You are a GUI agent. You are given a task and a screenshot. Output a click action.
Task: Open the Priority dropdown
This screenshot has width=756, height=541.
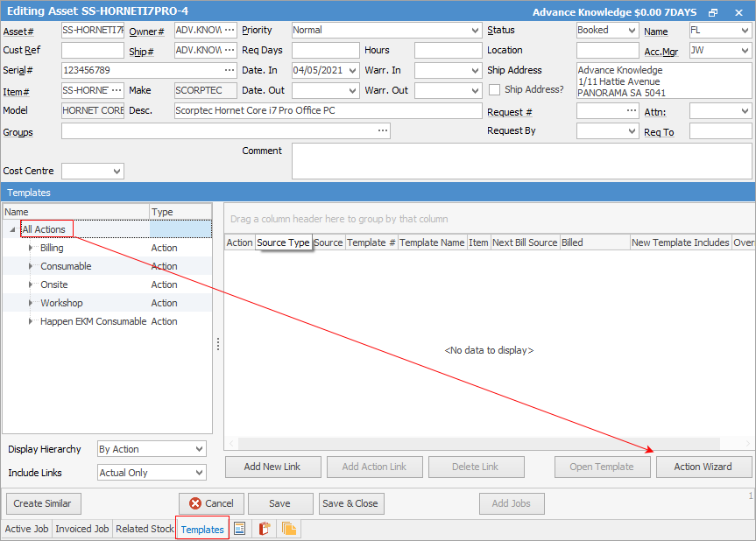475,30
